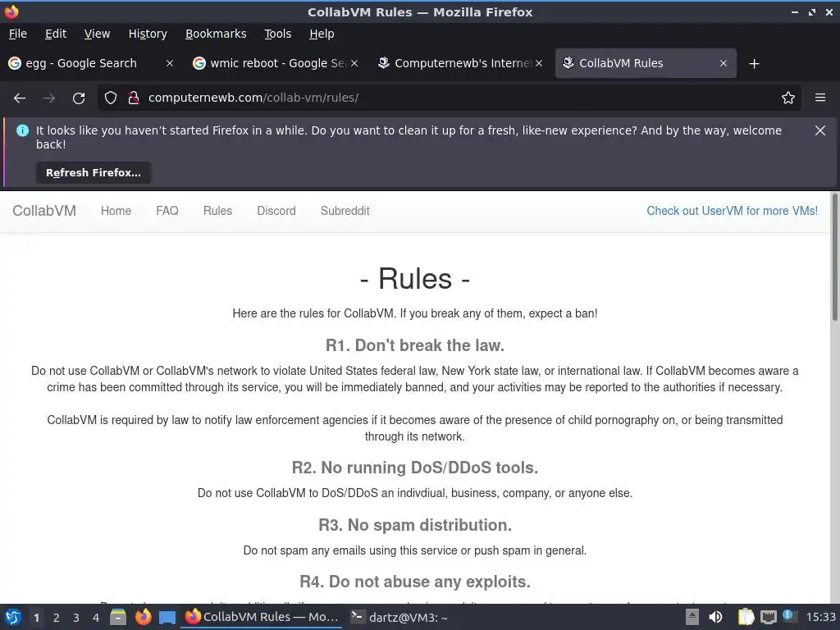The height and width of the screenshot is (630, 840).
Task: Close the egg - Google Search tab
Action: [x=169, y=63]
